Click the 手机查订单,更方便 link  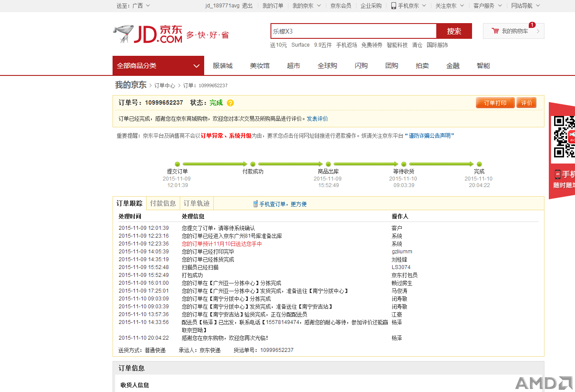(x=283, y=204)
